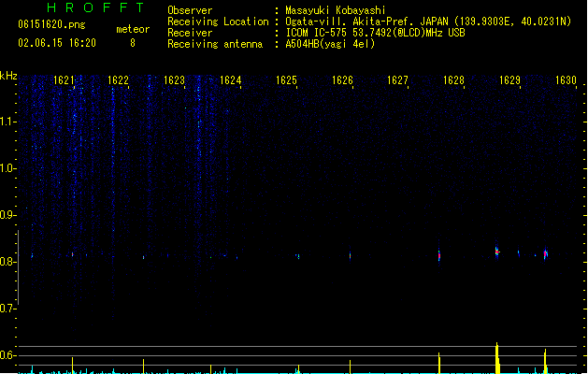Screen dimensions: 588x374
Task: Click the 1630 time axis label
Action: (566, 80)
